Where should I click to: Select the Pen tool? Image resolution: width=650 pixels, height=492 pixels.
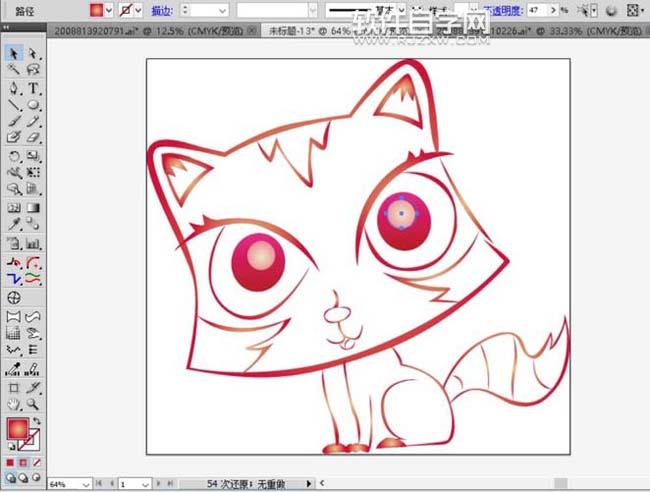click(x=14, y=88)
